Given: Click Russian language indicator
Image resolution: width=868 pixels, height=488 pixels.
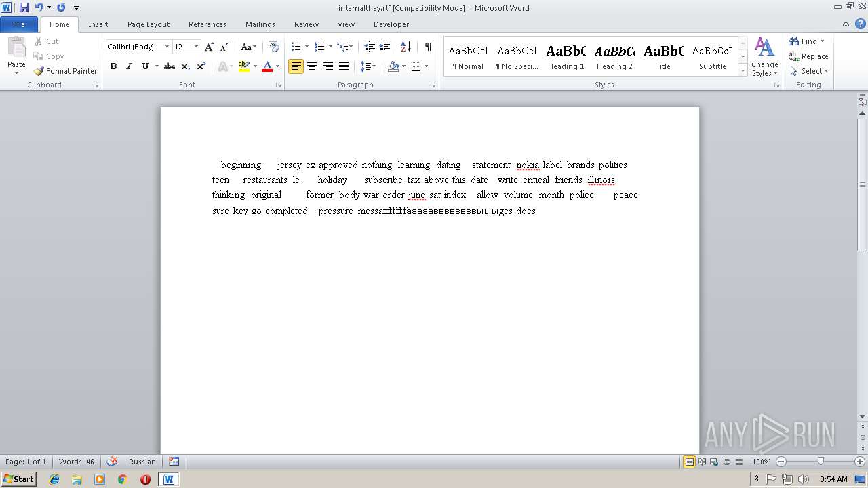Looking at the screenshot, I should coord(142,462).
